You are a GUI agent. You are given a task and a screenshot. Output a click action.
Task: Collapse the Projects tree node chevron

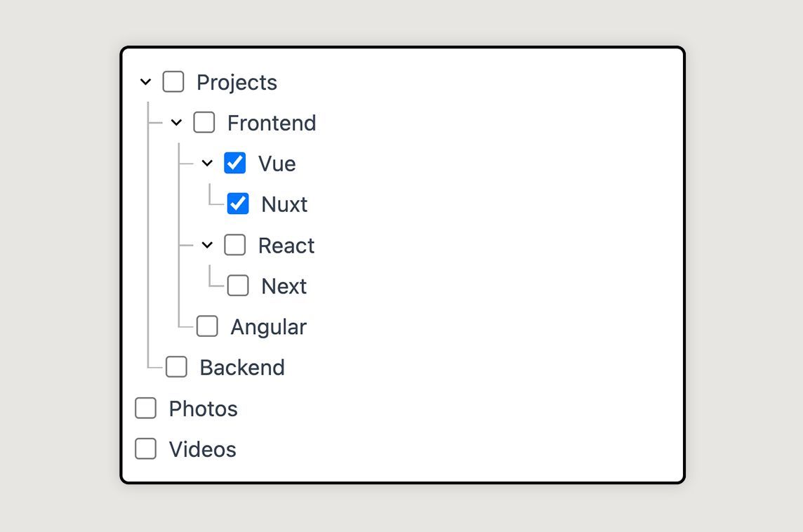pos(145,82)
